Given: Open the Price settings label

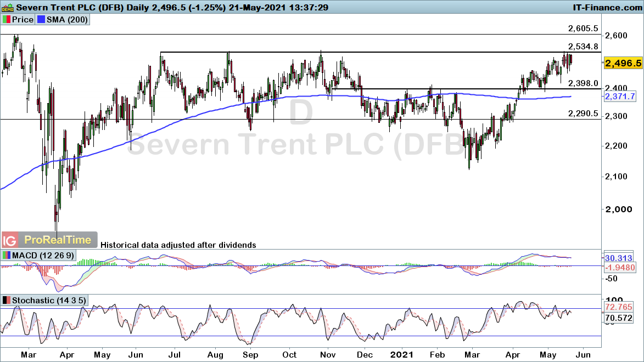Looking at the screenshot, I should pos(23,20).
